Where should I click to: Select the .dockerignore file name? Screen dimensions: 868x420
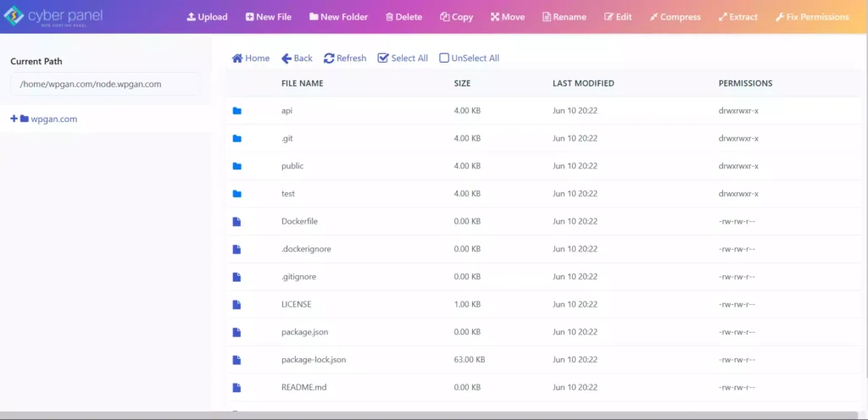click(306, 249)
